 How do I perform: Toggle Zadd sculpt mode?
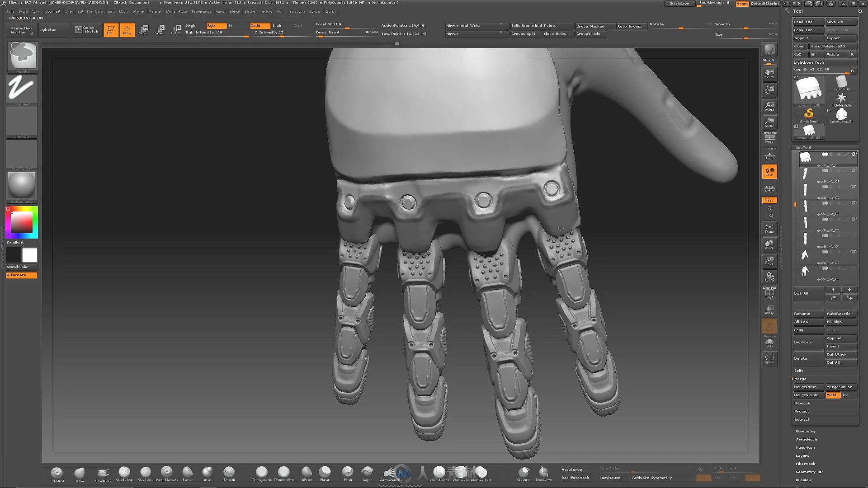pyautogui.click(x=260, y=26)
